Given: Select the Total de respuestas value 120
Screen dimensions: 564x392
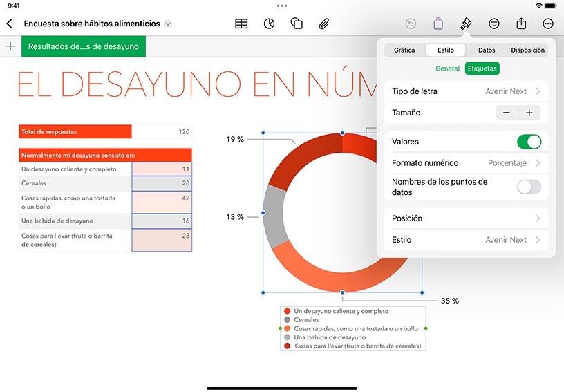Looking at the screenshot, I should click(162, 131).
